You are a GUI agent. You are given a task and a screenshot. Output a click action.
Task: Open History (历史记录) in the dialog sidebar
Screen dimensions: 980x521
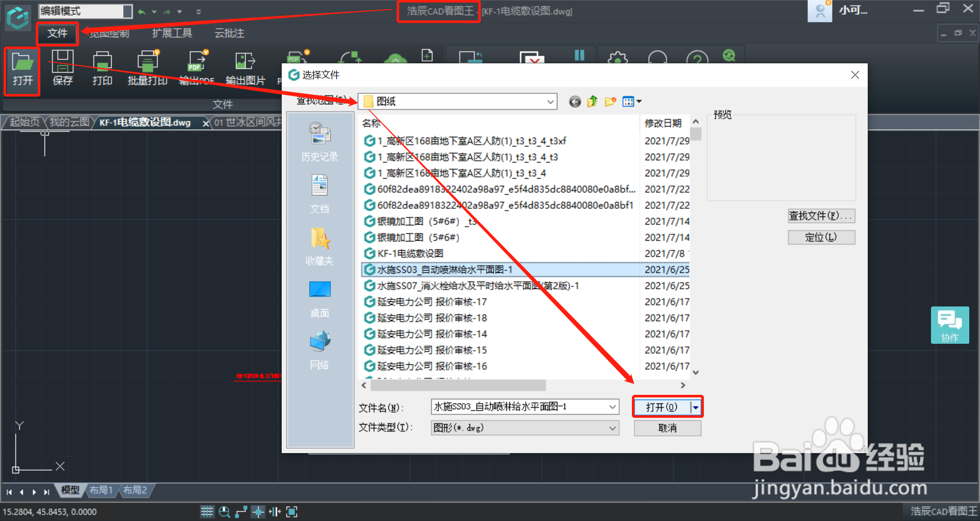(320, 142)
